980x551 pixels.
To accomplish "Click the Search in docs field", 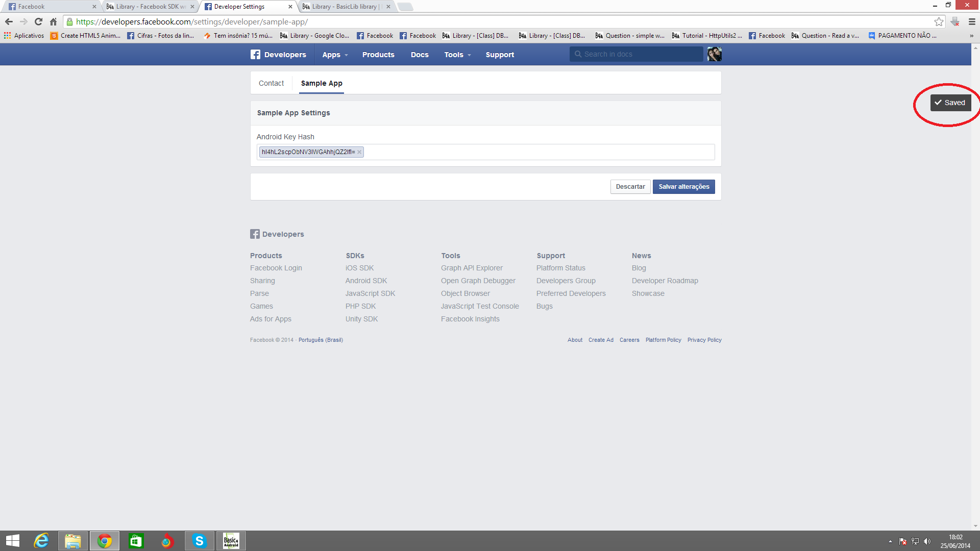I will 636,54.
